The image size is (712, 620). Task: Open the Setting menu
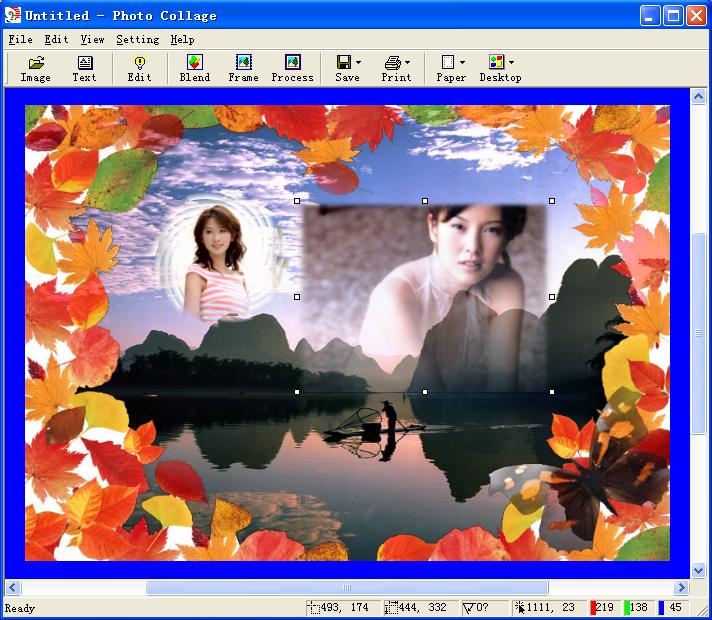138,40
